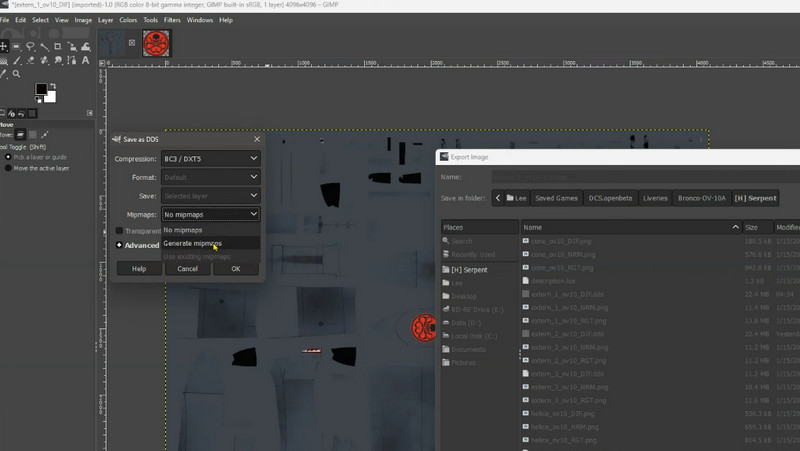Screen dimensions: 800x451
Task: Click the Name field in Export Image
Action: pos(645,177)
